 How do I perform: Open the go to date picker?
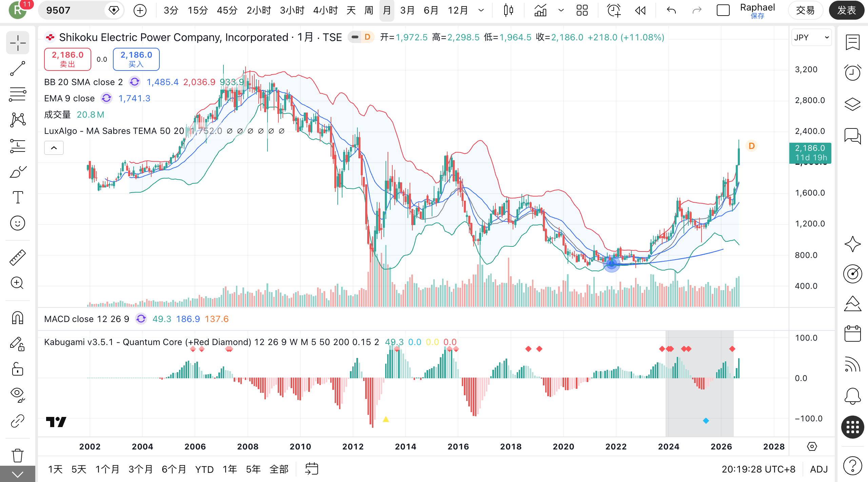tap(312, 469)
